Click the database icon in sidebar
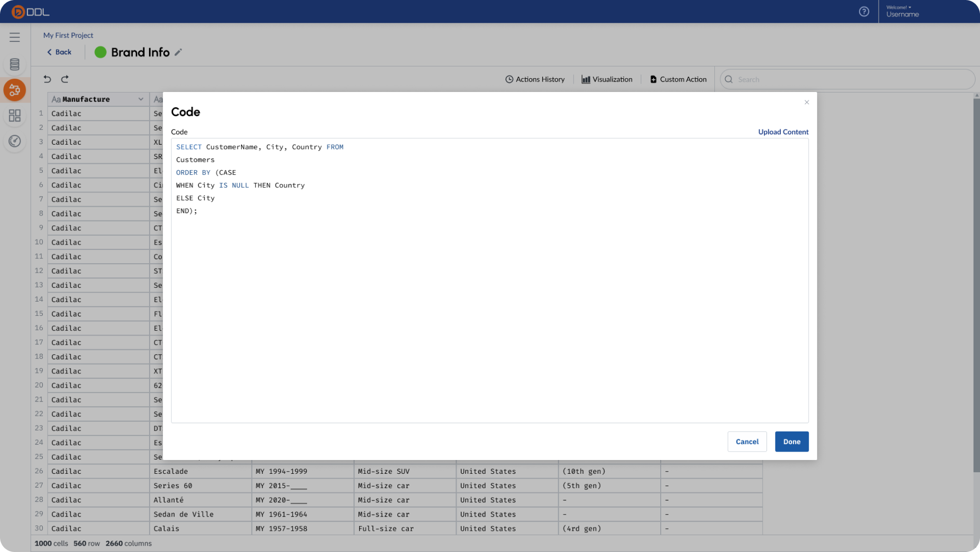980x552 pixels. (15, 64)
